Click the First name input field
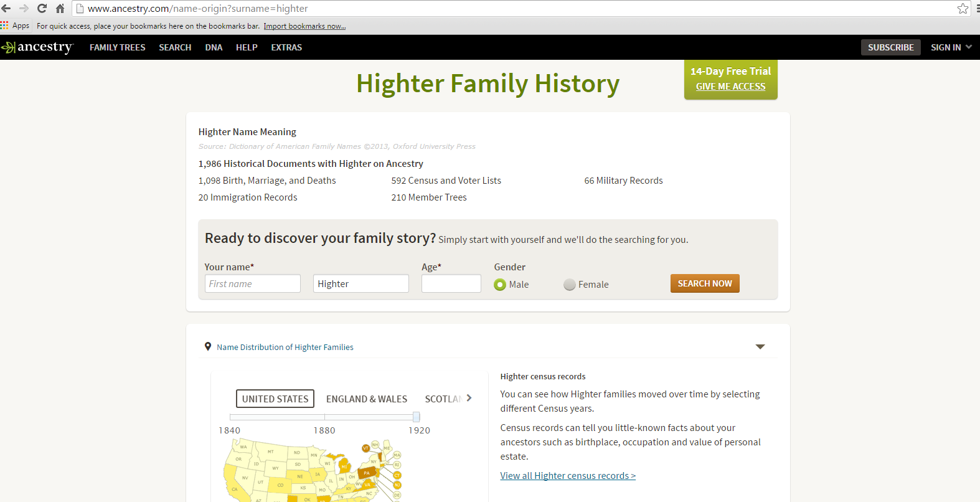Screen dimensions: 980x502 tap(252, 284)
